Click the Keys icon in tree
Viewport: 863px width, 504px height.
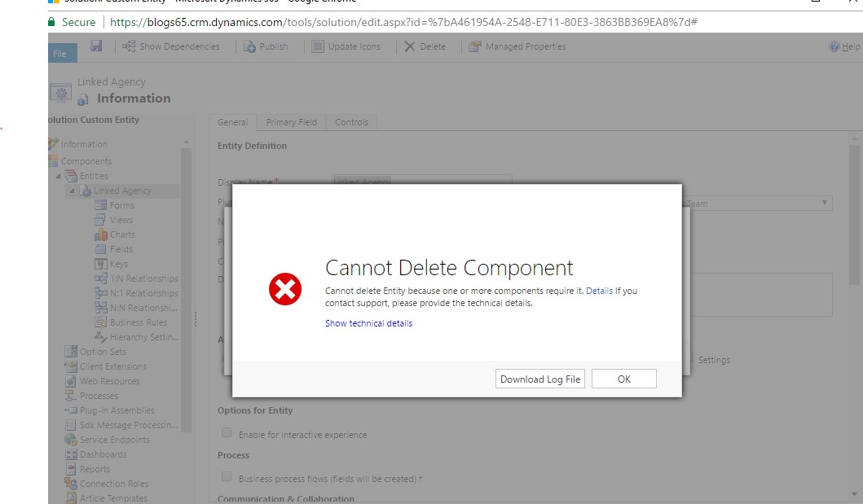[100, 264]
